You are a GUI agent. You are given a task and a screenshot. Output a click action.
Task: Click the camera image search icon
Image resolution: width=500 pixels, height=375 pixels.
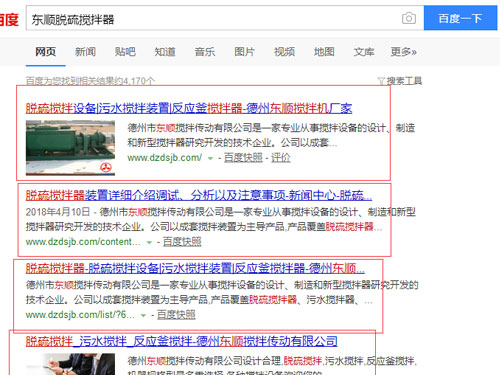[x=409, y=18]
